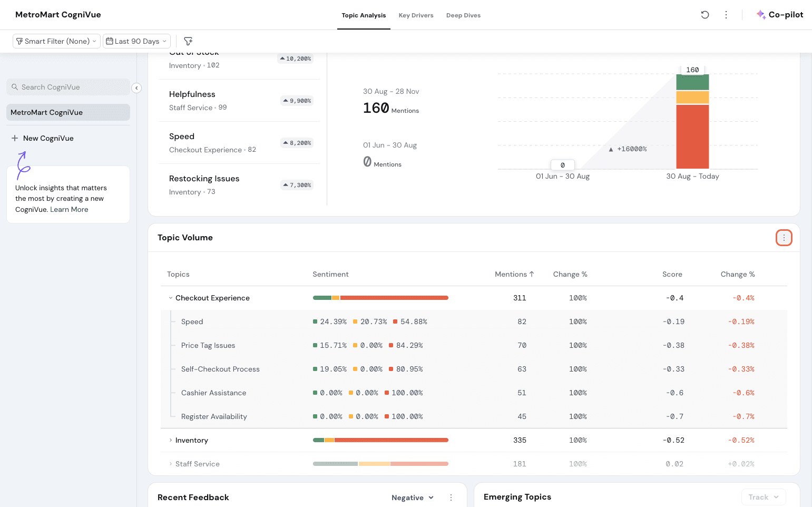Open Recent Feedback three-dot menu
The image size is (812, 507).
point(451,498)
